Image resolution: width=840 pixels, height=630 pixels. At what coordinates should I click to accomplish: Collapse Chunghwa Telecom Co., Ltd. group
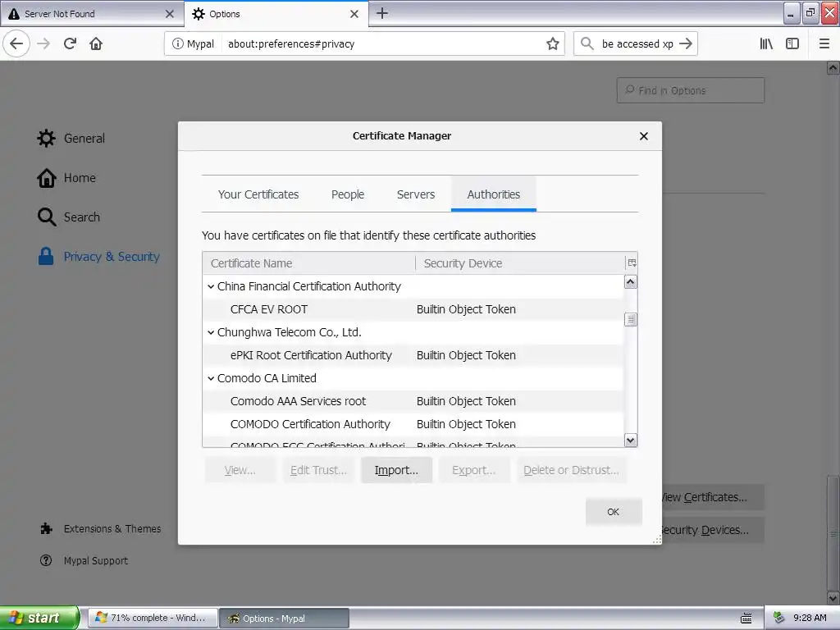pyautogui.click(x=211, y=333)
